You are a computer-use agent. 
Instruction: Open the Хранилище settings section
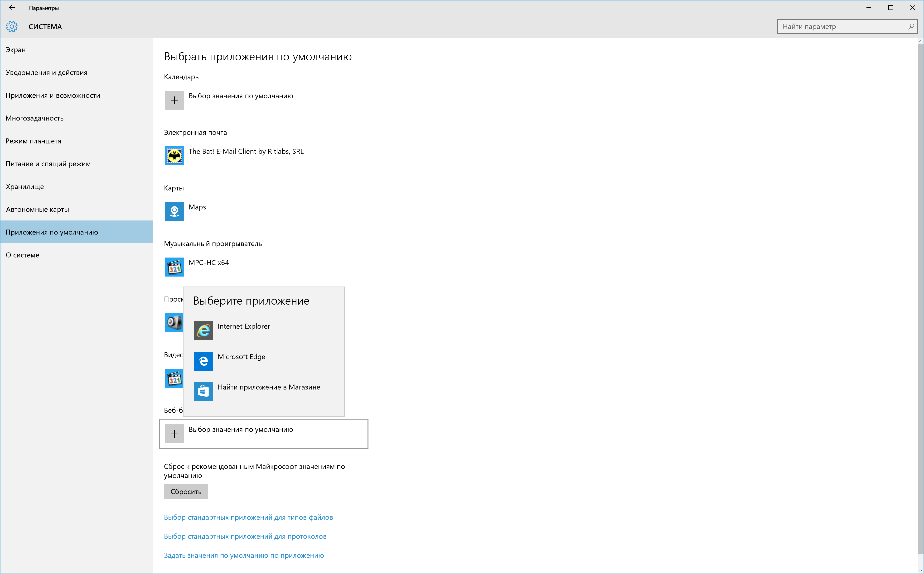pos(25,187)
